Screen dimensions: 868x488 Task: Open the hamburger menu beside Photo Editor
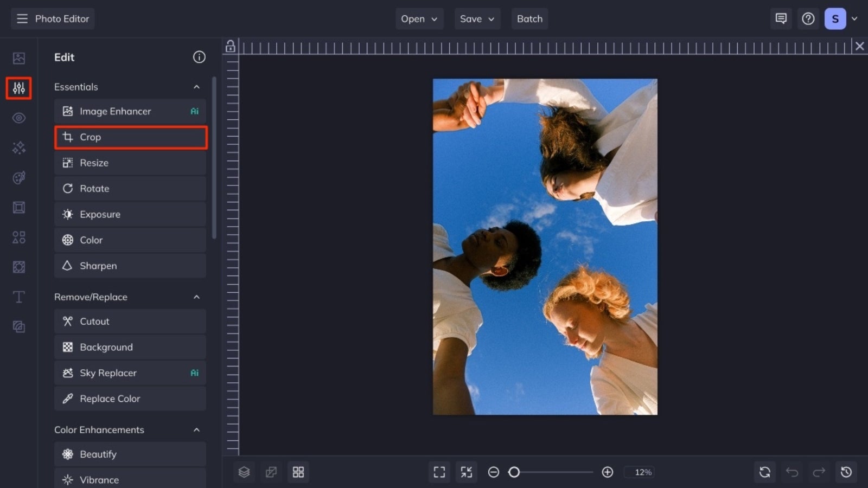point(22,18)
